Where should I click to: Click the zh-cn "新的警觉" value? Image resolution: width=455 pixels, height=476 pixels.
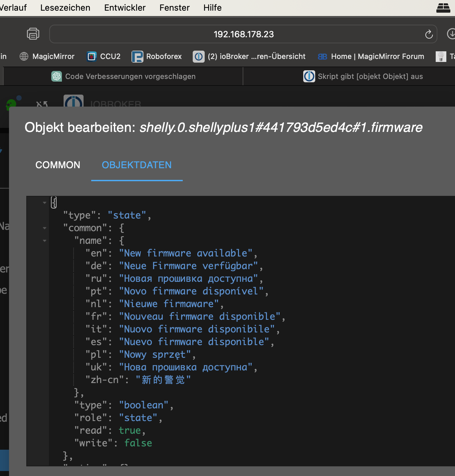tap(163, 380)
